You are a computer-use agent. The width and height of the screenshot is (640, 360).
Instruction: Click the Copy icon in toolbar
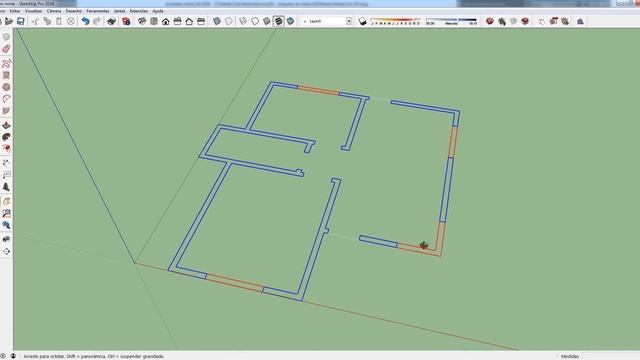point(47,21)
